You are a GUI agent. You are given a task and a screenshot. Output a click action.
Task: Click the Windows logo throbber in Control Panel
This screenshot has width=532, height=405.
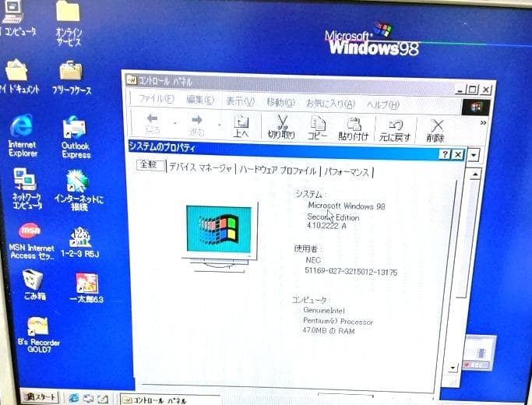pyautogui.click(x=476, y=107)
